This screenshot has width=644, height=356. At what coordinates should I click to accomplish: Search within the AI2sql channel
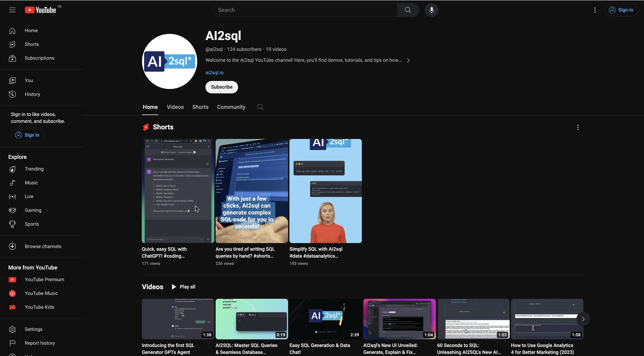tap(260, 107)
